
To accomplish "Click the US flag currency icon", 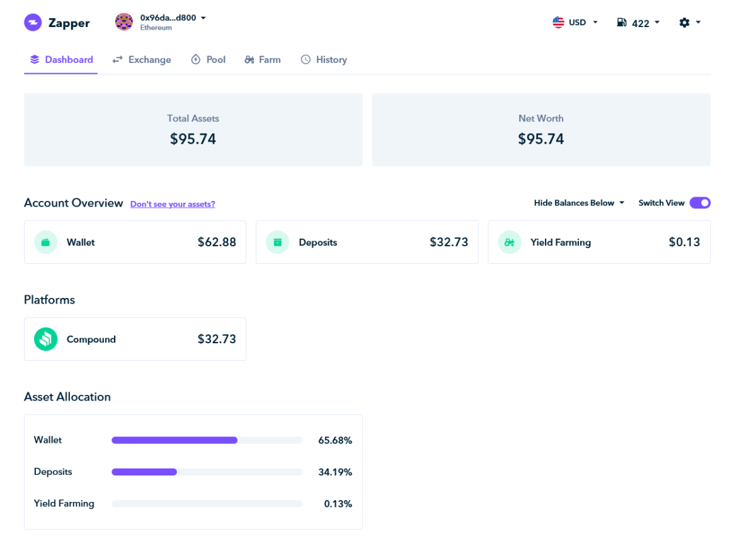I will click(x=558, y=23).
